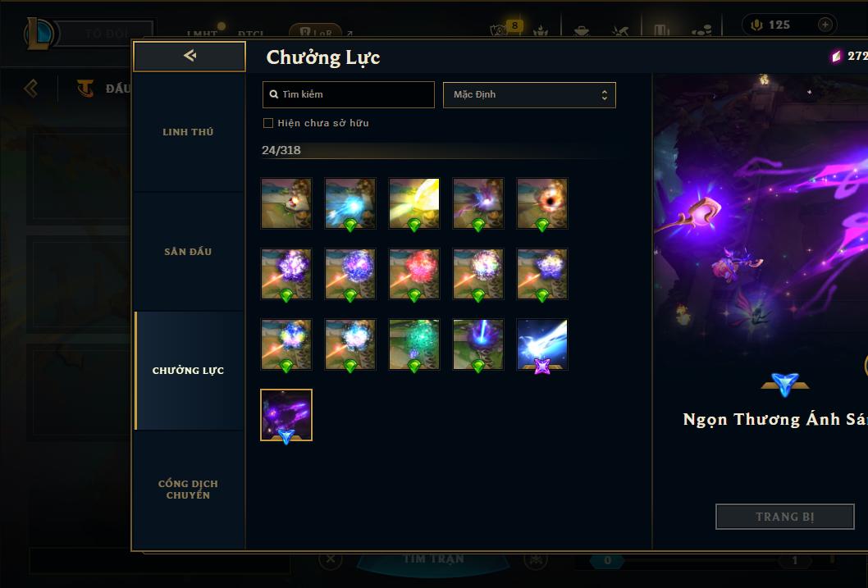Switch to the Linh Thú tab
868x588 pixels.
(188, 132)
